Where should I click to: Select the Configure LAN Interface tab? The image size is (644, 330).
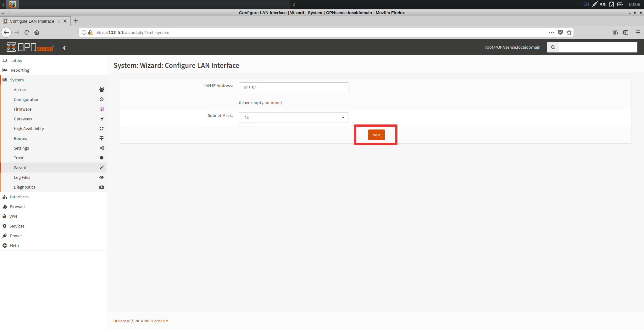point(35,21)
